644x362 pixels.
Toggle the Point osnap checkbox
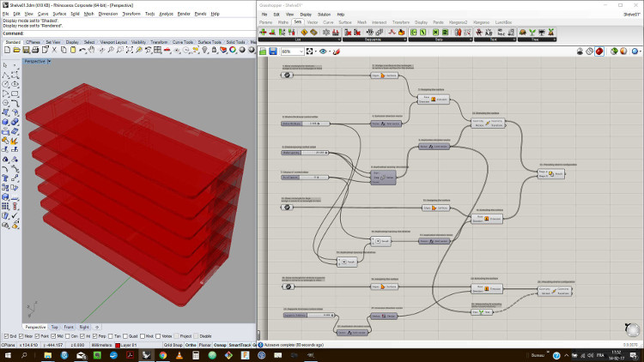(x=38, y=336)
